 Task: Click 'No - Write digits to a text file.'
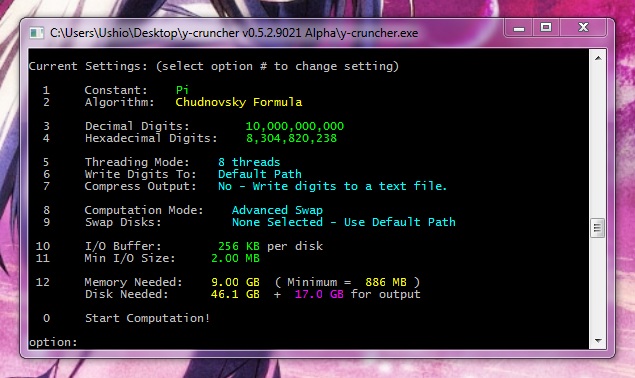pos(332,186)
